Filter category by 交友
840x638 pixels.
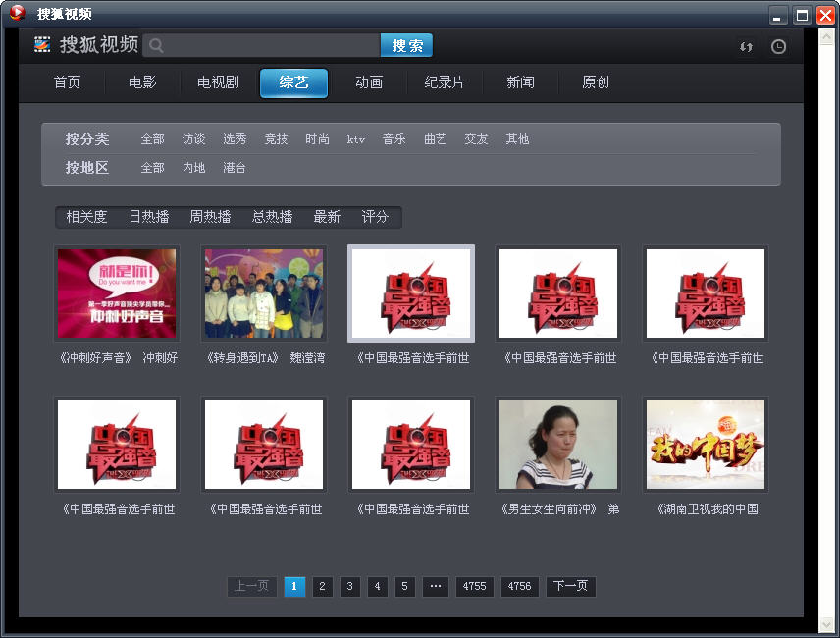pyautogui.click(x=476, y=139)
